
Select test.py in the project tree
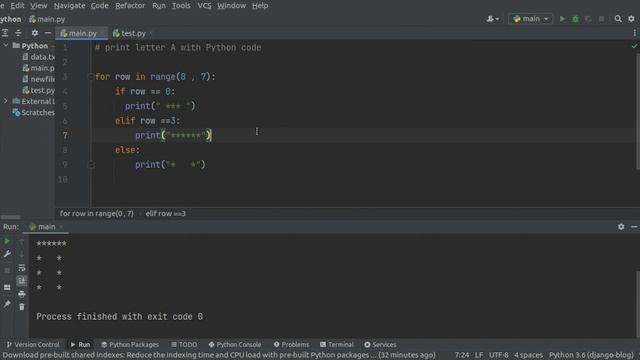click(x=38, y=90)
